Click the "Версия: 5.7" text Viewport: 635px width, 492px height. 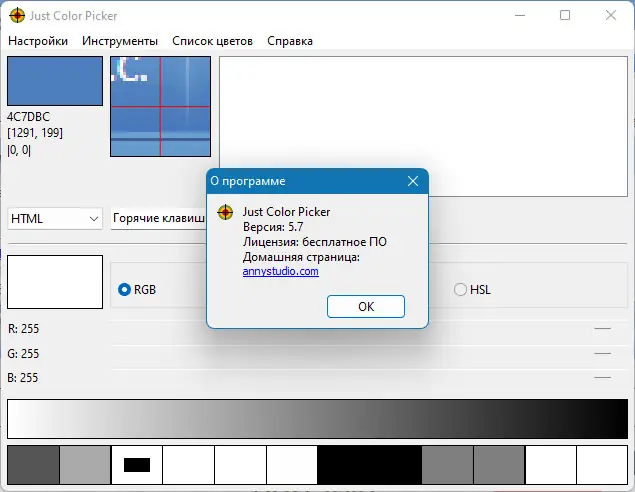click(273, 227)
